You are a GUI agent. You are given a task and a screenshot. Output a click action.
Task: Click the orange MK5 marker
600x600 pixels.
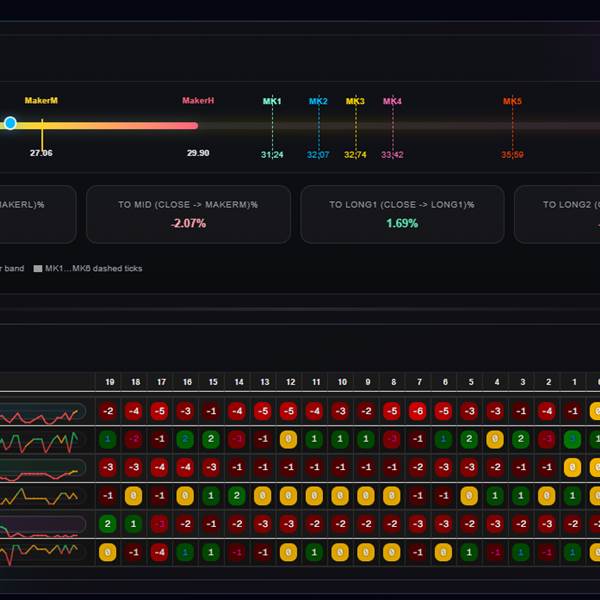click(512, 102)
